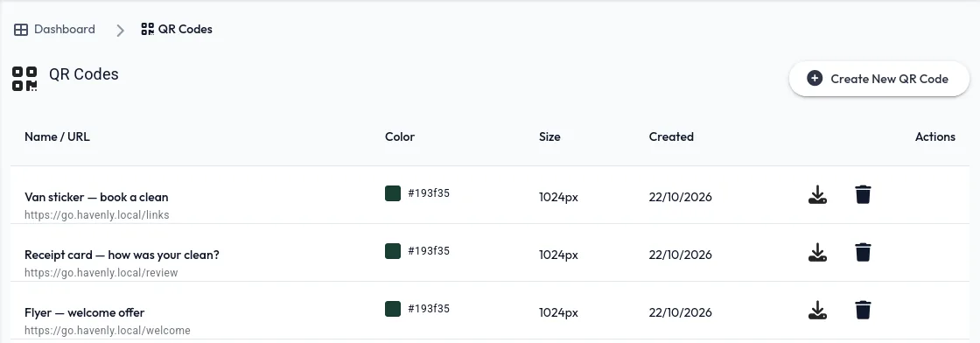980x343 pixels.
Task: Click the 22/10/2026 date in Van sticker row
Action: (x=680, y=198)
